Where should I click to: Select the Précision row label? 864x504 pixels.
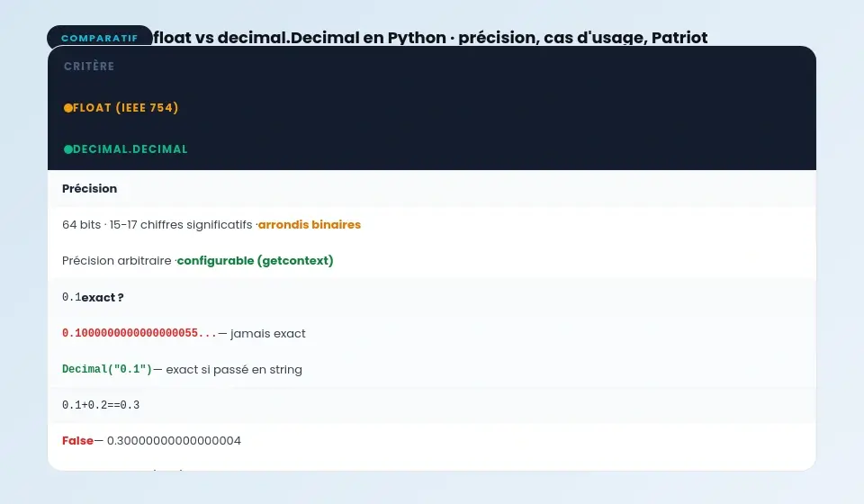point(89,188)
